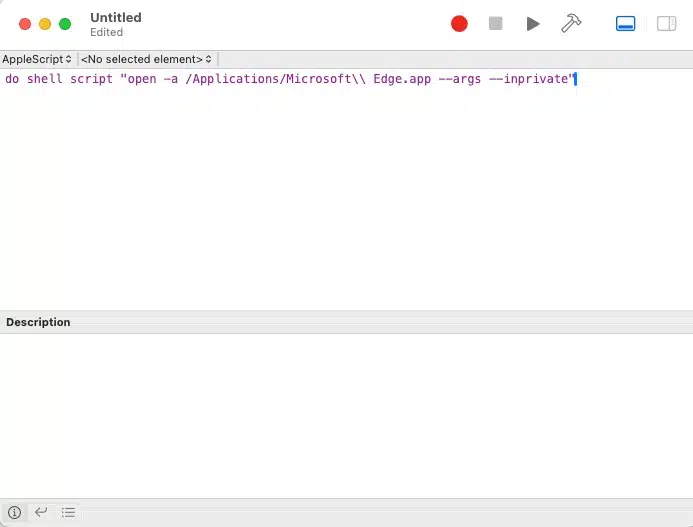Click the Stop script button
Image resolution: width=693 pixels, height=527 pixels.
coord(495,23)
